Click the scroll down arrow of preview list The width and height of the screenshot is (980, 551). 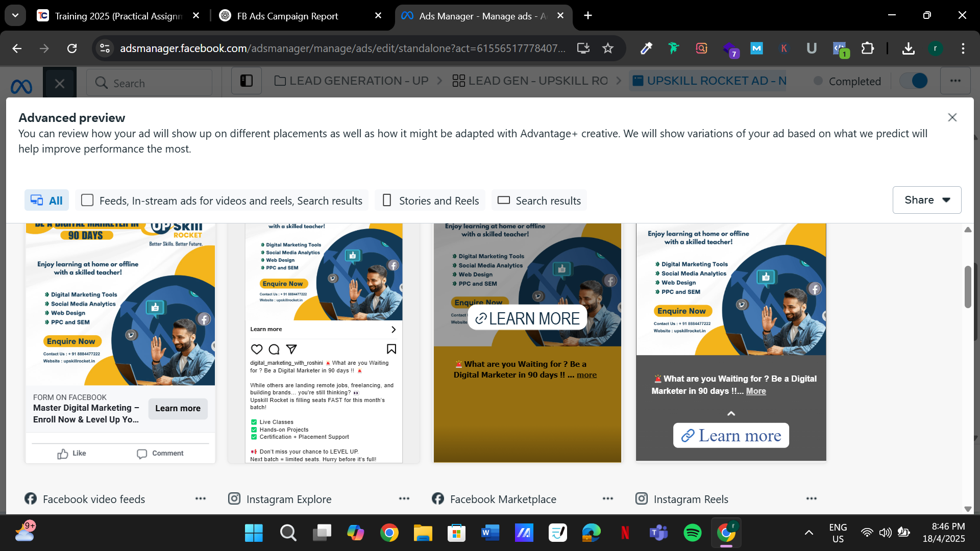968,509
